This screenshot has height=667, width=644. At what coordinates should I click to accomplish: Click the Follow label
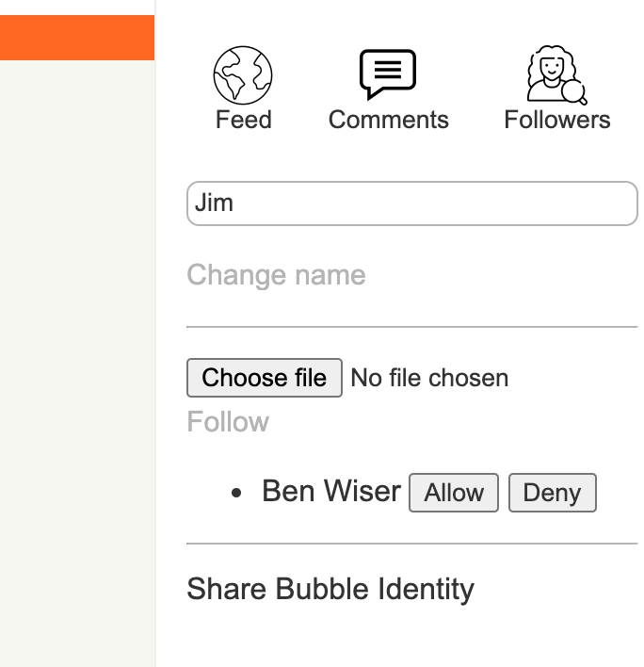pyautogui.click(x=228, y=421)
